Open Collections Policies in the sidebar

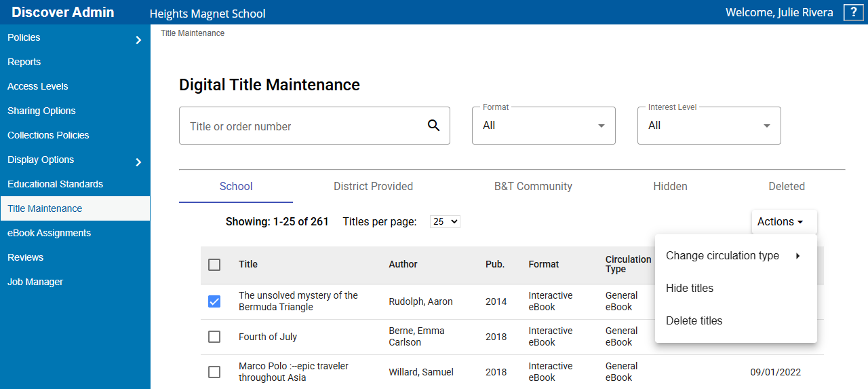(x=75, y=135)
